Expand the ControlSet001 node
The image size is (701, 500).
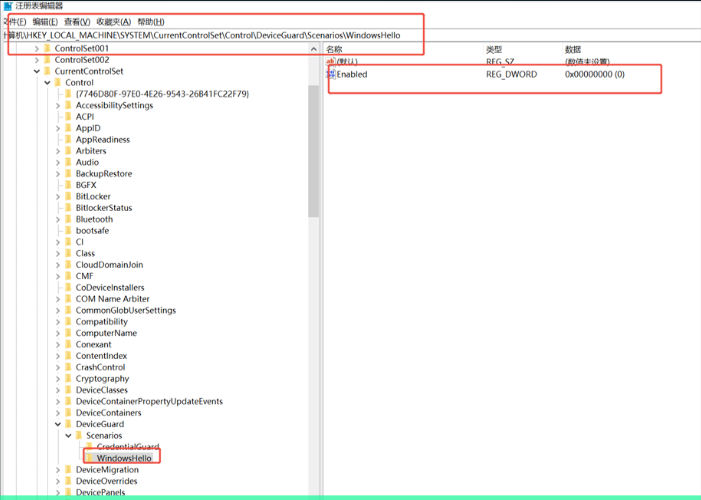pyautogui.click(x=37, y=48)
